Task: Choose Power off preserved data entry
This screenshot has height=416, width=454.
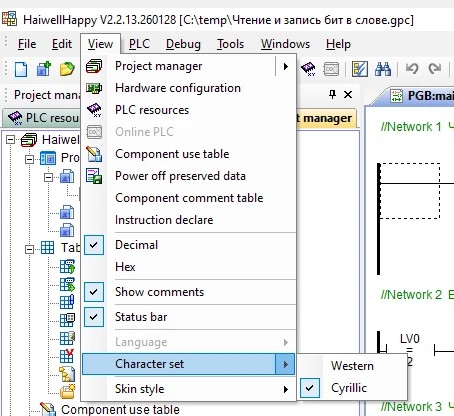Action: 188,176
